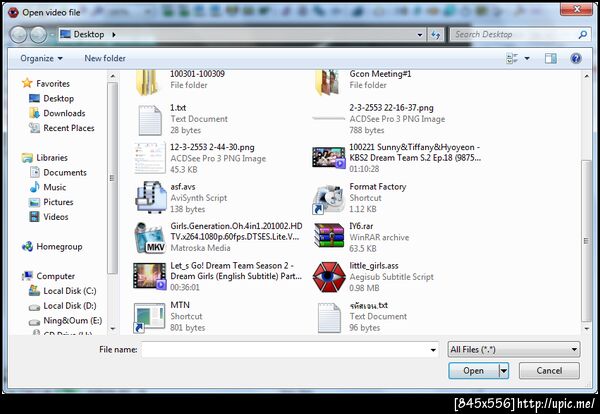Toggle the preview pane icon
600x414 pixels.
click(551, 59)
